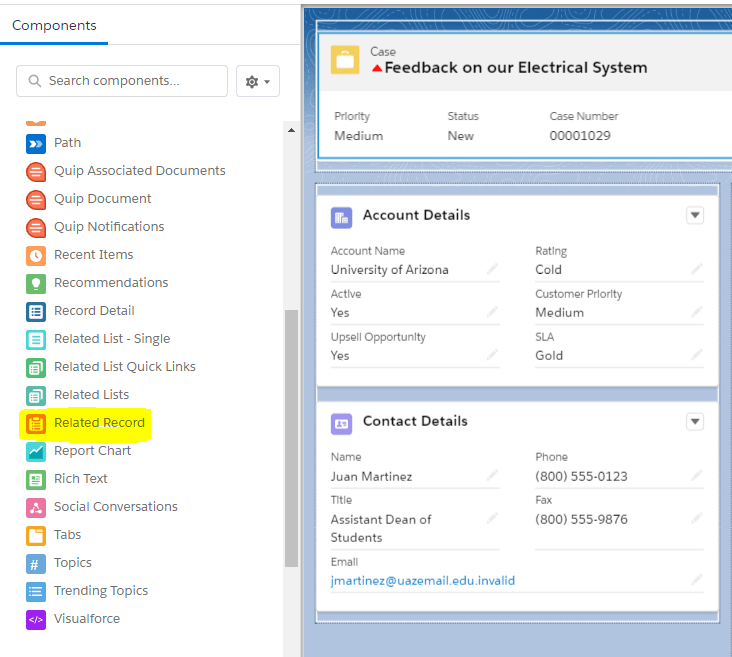Click the Path component icon
Viewport: 732px width, 657px height.
(36, 143)
